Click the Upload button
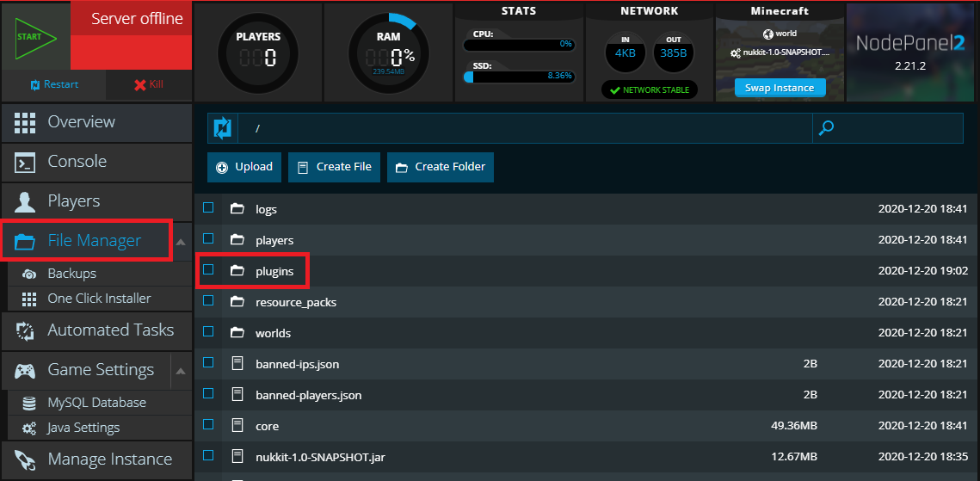 click(x=245, y=167)
